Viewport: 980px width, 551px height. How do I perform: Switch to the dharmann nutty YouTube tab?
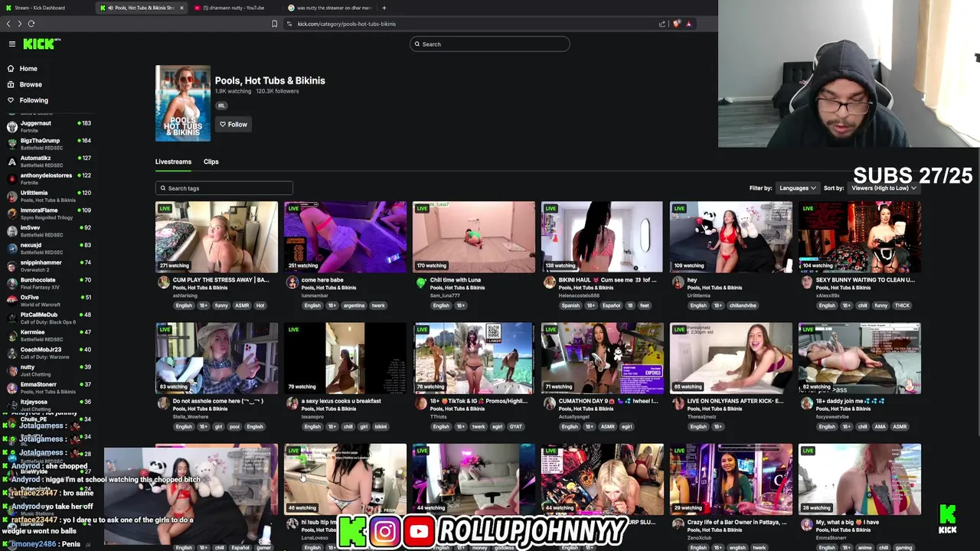point(234,8)
